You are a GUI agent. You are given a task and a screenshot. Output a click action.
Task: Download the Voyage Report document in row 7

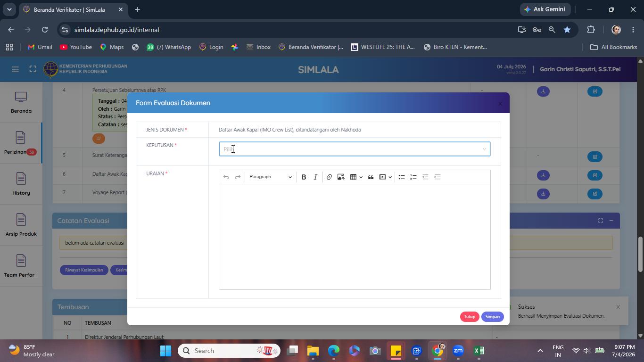[543, 194]
